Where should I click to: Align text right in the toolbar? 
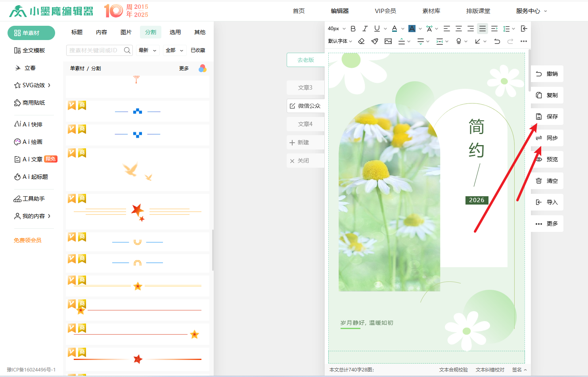(x=471, y=29)
